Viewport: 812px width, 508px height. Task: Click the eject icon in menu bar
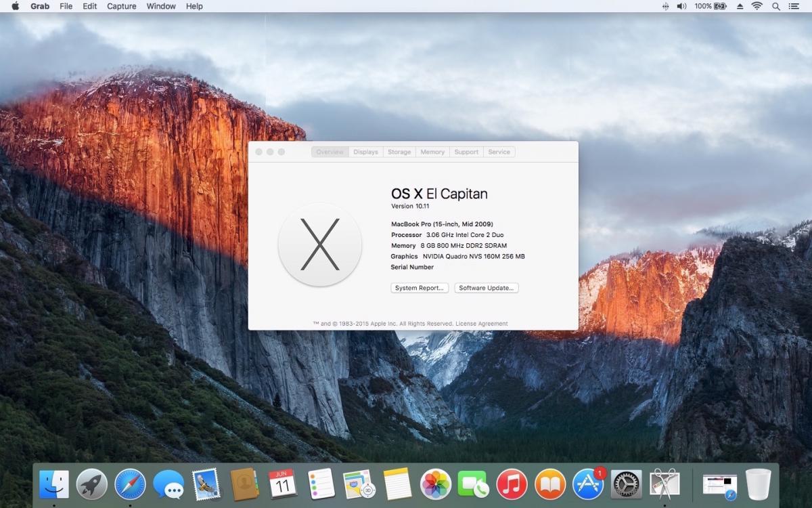pos(740,6)
